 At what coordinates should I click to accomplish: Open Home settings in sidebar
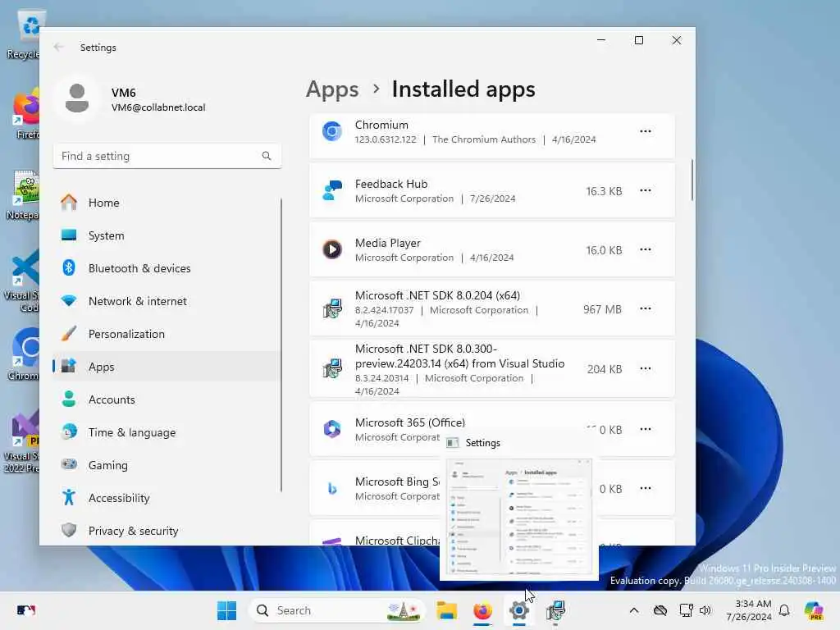point(166,203)
